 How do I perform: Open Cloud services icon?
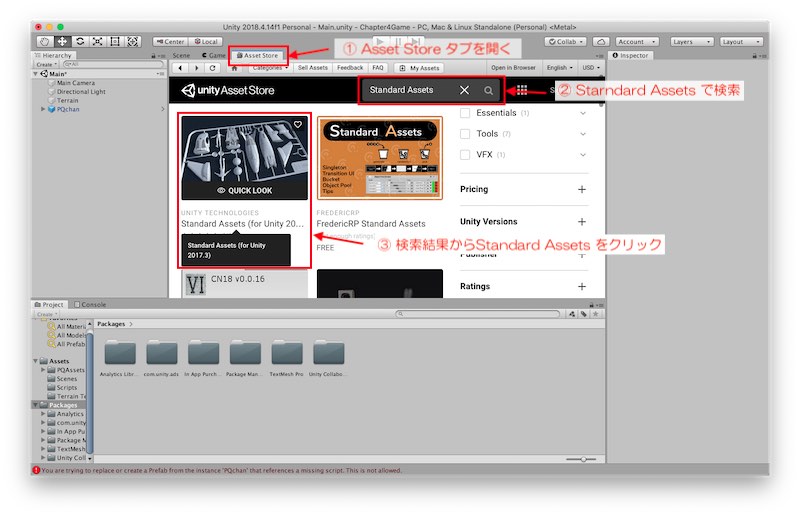(x=601, y=42)
